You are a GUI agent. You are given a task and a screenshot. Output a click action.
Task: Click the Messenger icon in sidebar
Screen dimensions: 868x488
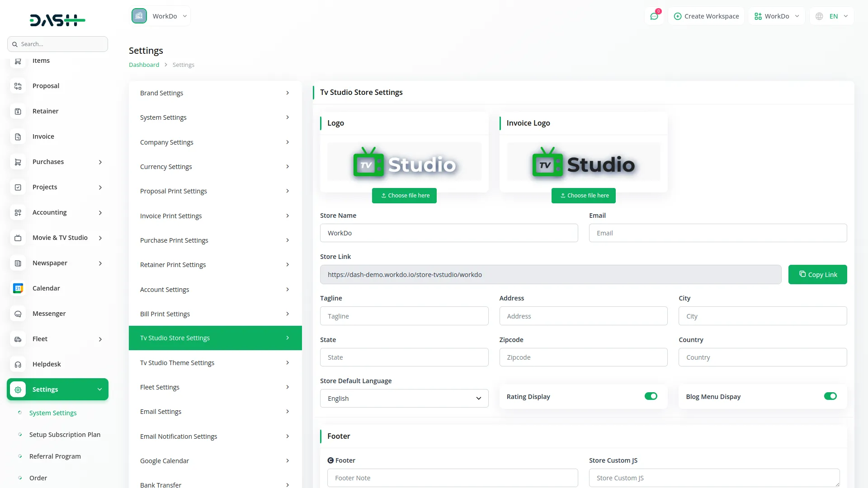pyautogui.click(x=18, y=314)
